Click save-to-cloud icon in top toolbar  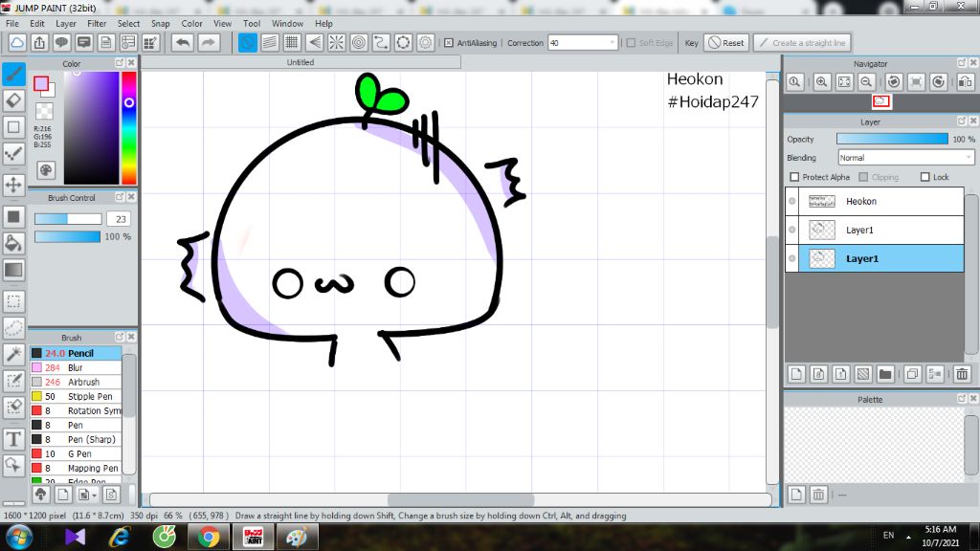pyautogui.click(x=17, y=42)
